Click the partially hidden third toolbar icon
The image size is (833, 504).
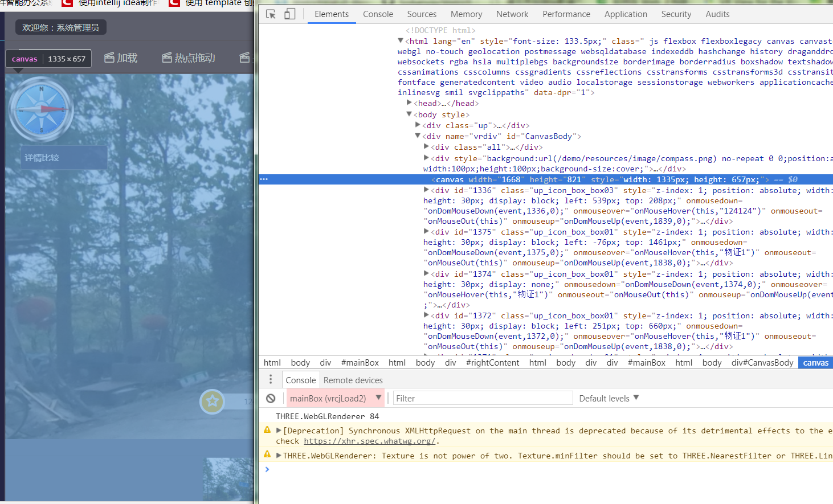(x=245, y=58)
